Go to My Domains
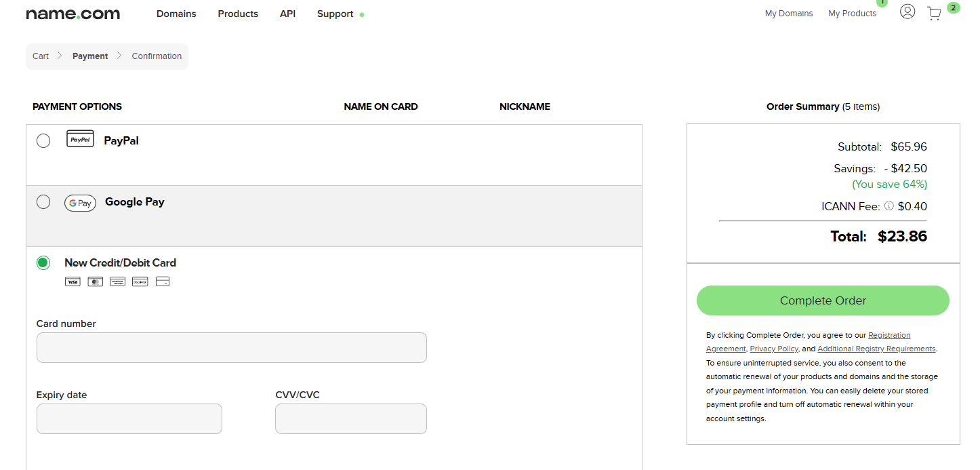 (789, 14)
